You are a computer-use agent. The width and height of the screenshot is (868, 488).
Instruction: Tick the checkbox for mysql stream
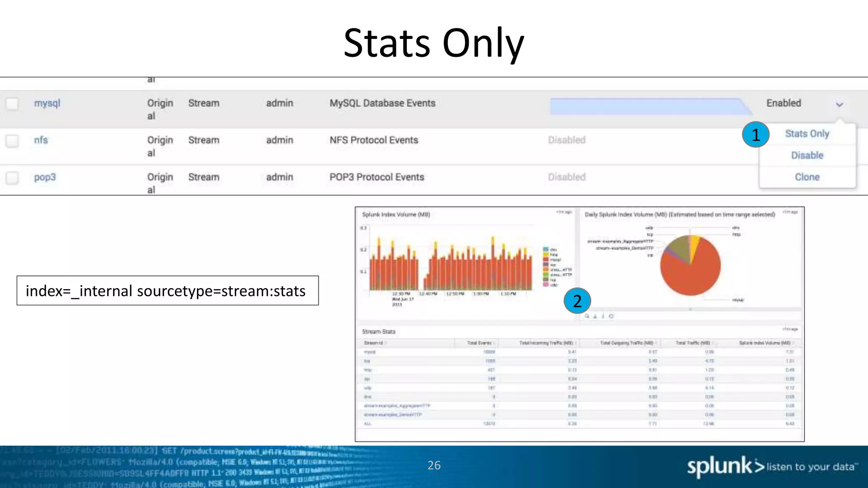pyautogui.click(x=12, y=103)
